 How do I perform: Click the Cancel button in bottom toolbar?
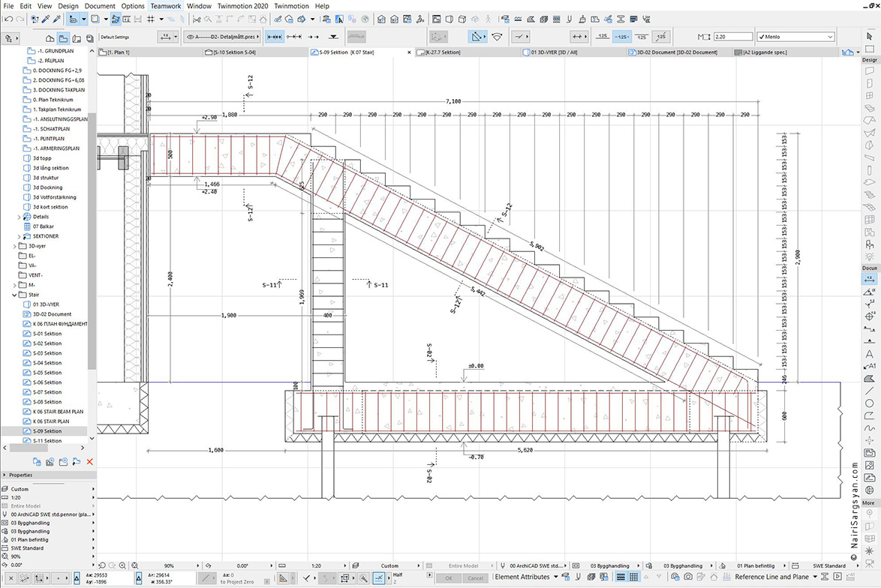tap(475, 578)
